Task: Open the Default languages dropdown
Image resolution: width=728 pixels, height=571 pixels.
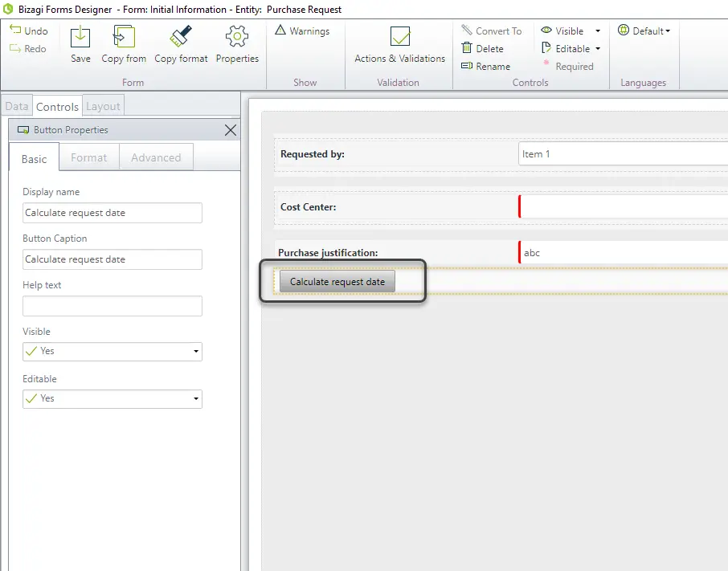Action: coord(644,31)
